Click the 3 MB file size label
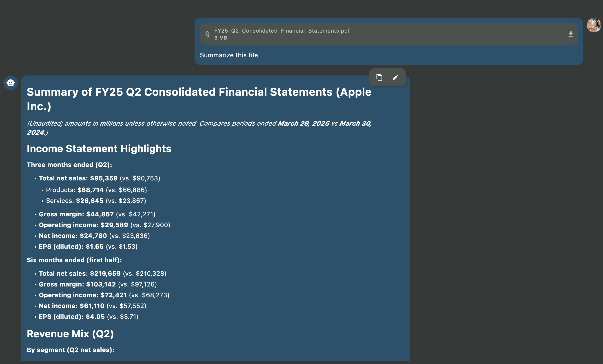Image resolution: width=603 pixels, height=364 pixels. (x=221, y=38)
